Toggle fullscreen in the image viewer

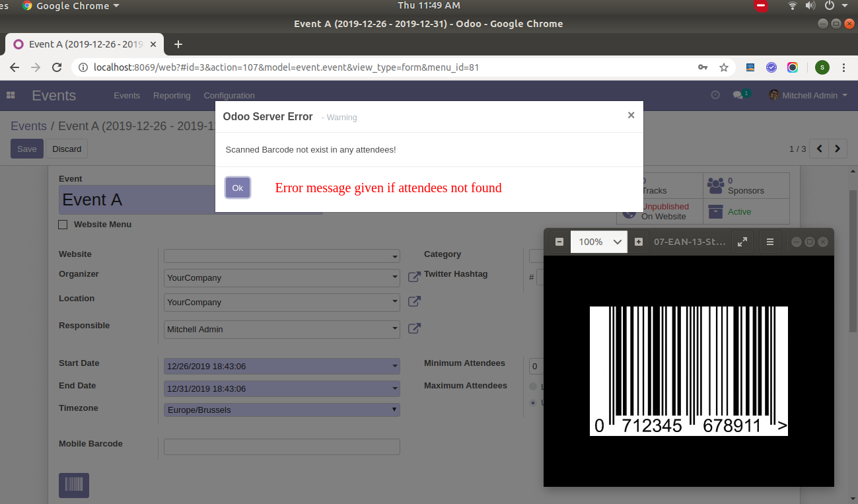(742, 242)
